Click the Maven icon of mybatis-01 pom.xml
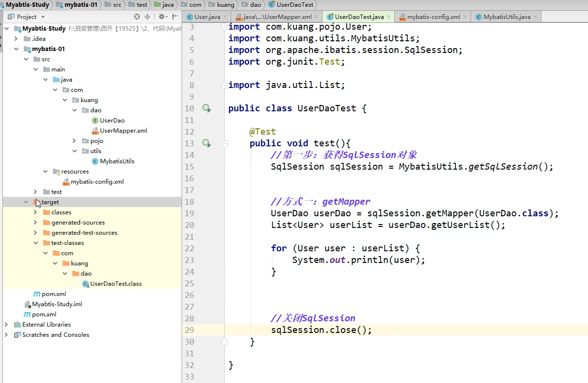This screenshot has height=383, width=588. 37,294
